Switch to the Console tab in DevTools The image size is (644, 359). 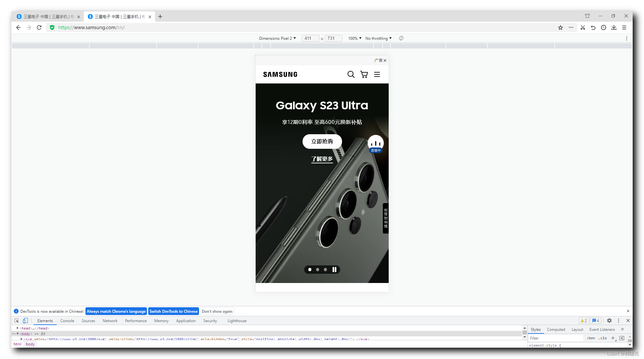click(x=67, y=321)
